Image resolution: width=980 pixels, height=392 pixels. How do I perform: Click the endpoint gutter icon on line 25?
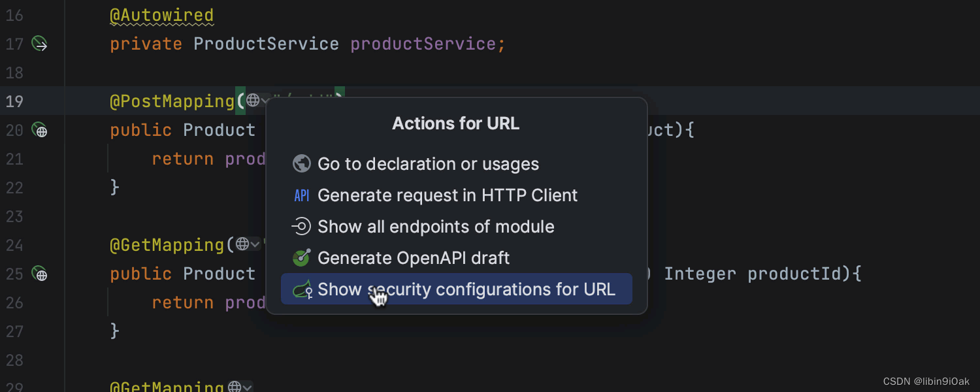click(x=40, y=274)
